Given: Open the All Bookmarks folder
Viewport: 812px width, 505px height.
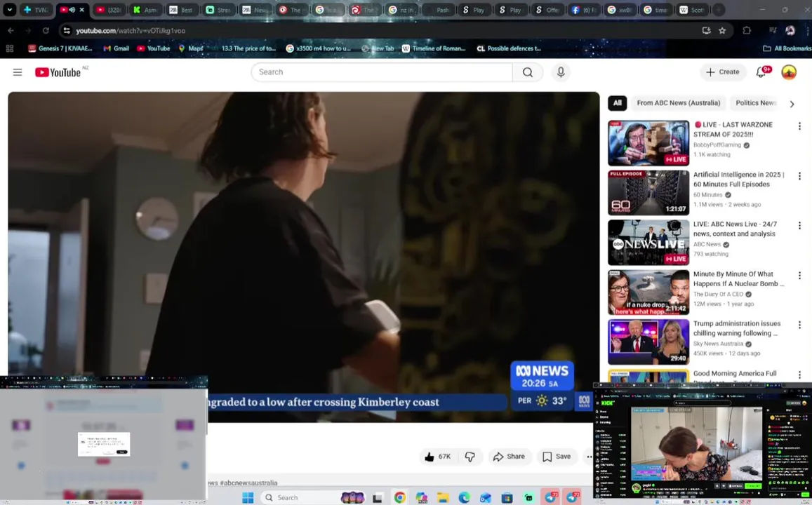Looking at the screenshot, I should [x=786, y=48].
